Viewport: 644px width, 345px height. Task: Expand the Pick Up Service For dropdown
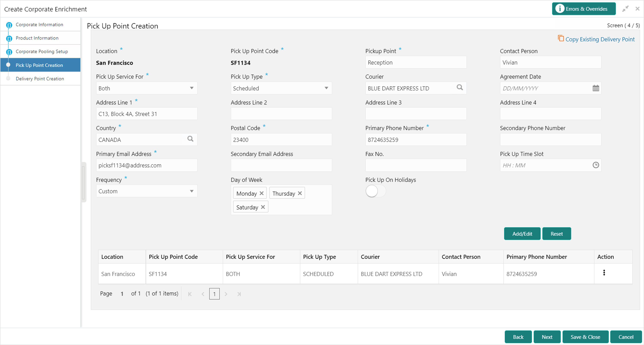[x=147, y=88]
